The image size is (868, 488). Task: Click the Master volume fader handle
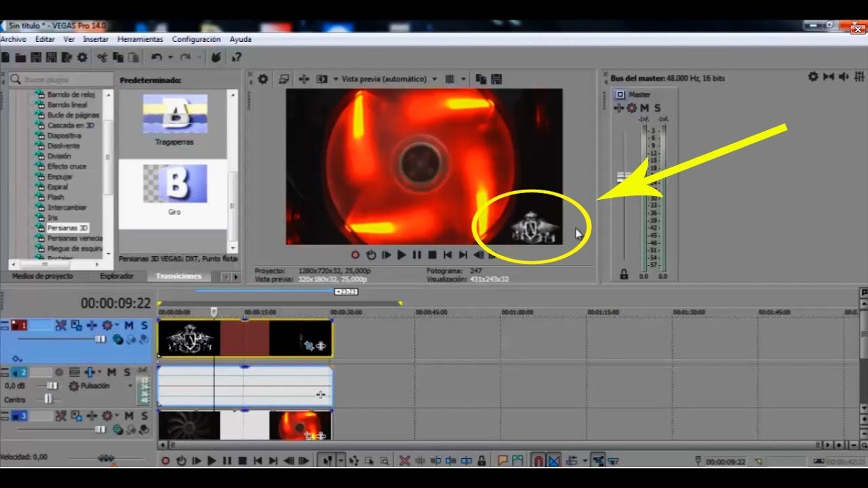point(624,176)
